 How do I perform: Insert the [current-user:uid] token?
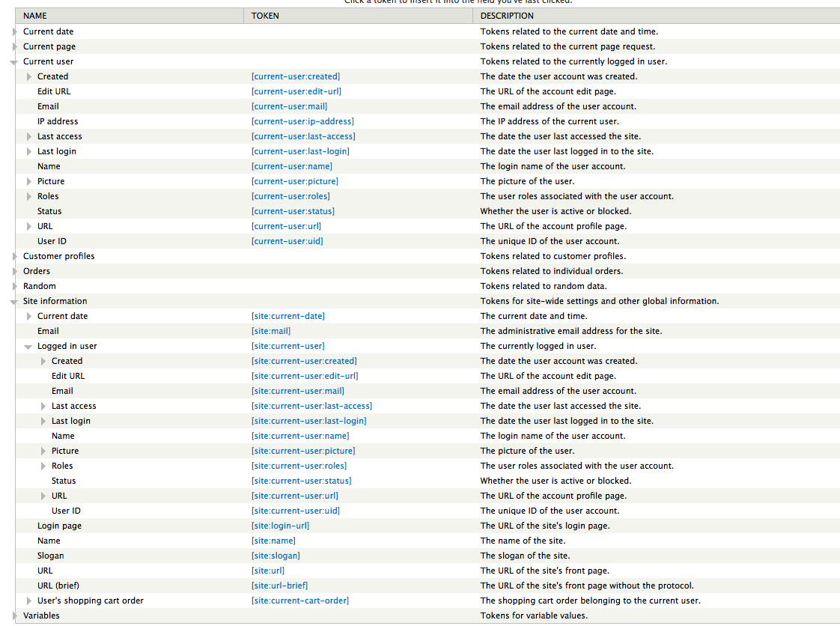[287, 242]
